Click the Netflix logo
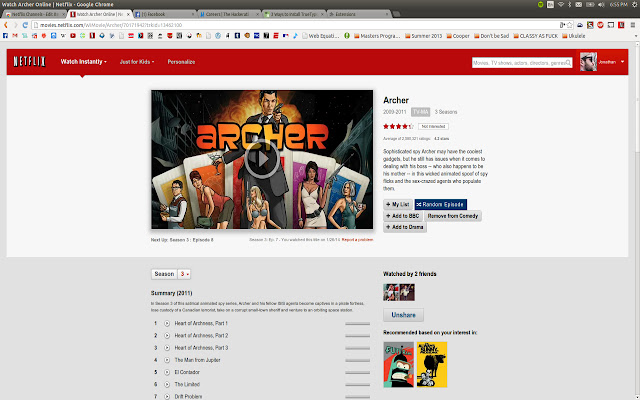This screenshot has height=400, width=640. (29, 62)
